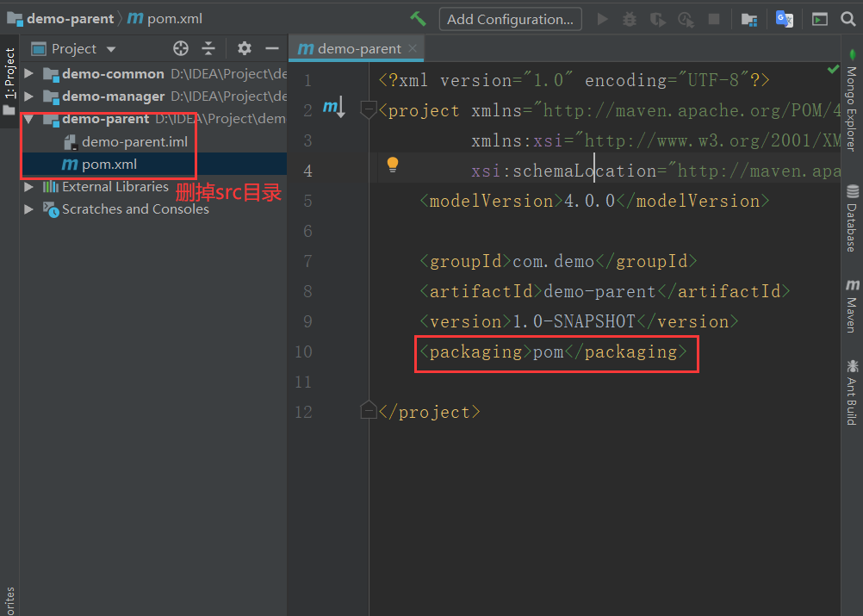This screenshot has height=616, width=863.
Task: Expand the demo-common module node
Action: pyautogui.click(x=29, y=73)
